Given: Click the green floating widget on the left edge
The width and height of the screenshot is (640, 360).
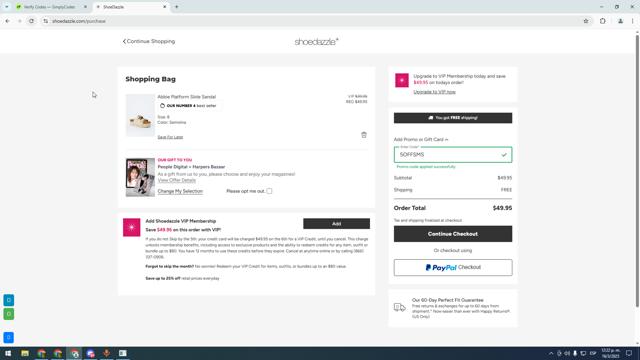Looking at the screenshot, I should [9, 314].
